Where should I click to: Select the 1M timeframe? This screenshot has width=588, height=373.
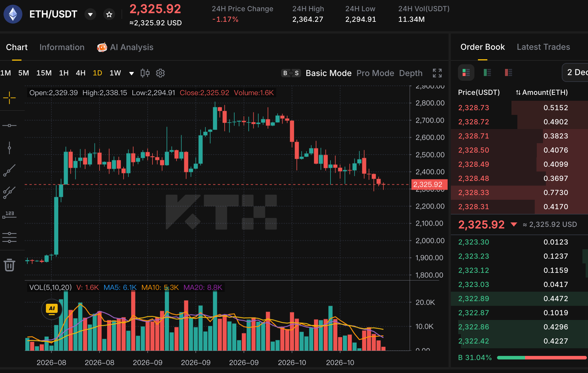click(x=6, y=73)
